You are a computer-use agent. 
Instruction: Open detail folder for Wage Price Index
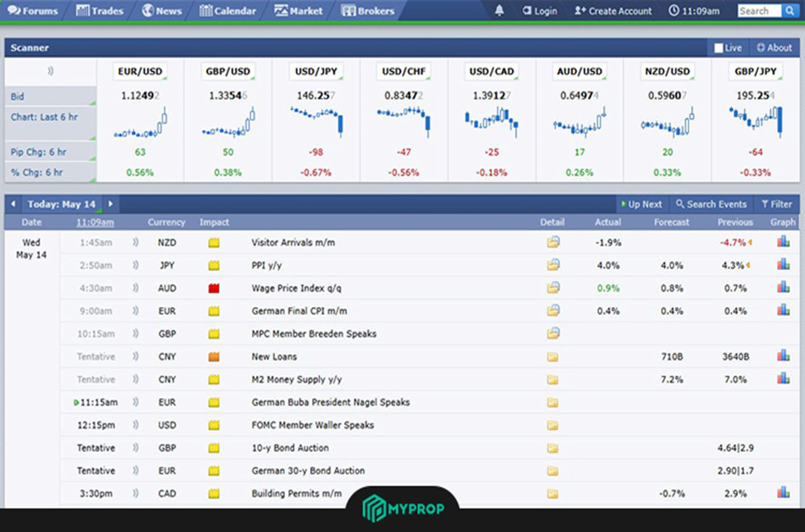click(x=553, y=288)
